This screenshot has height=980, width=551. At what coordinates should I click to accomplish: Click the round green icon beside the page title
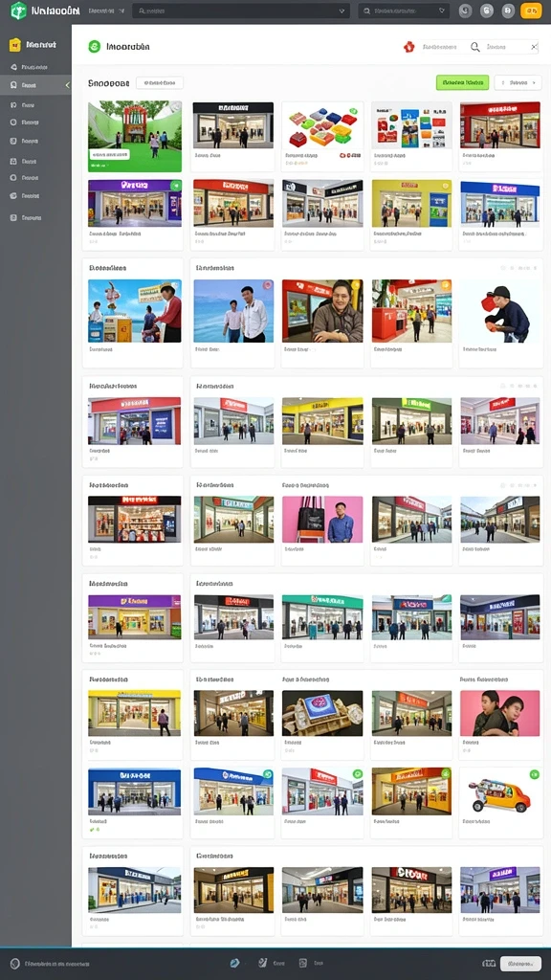95,46
